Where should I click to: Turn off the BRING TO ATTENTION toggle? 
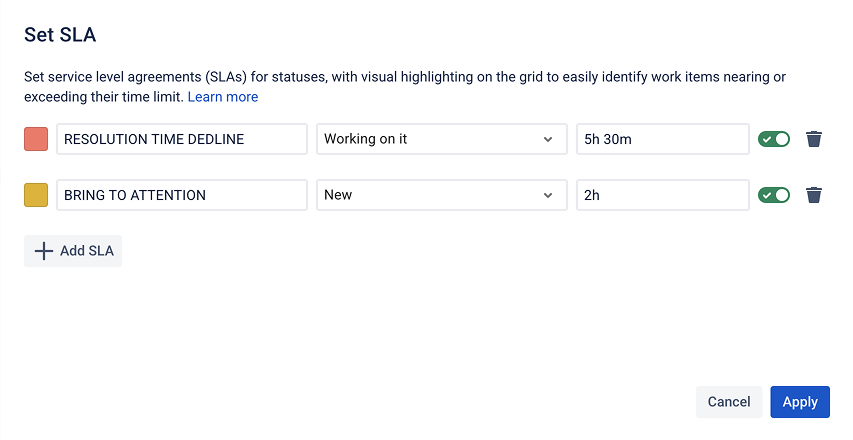click(774, 195)
